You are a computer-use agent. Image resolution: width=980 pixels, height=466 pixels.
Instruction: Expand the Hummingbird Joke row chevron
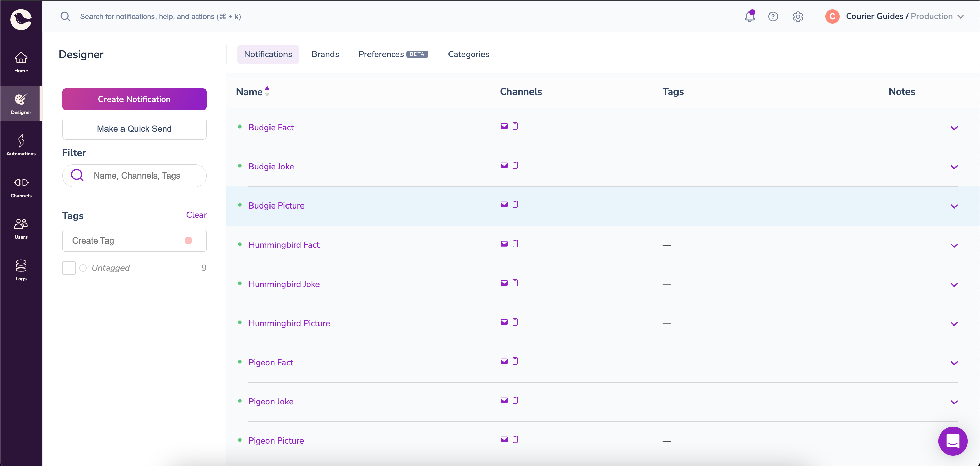point(954,285)
